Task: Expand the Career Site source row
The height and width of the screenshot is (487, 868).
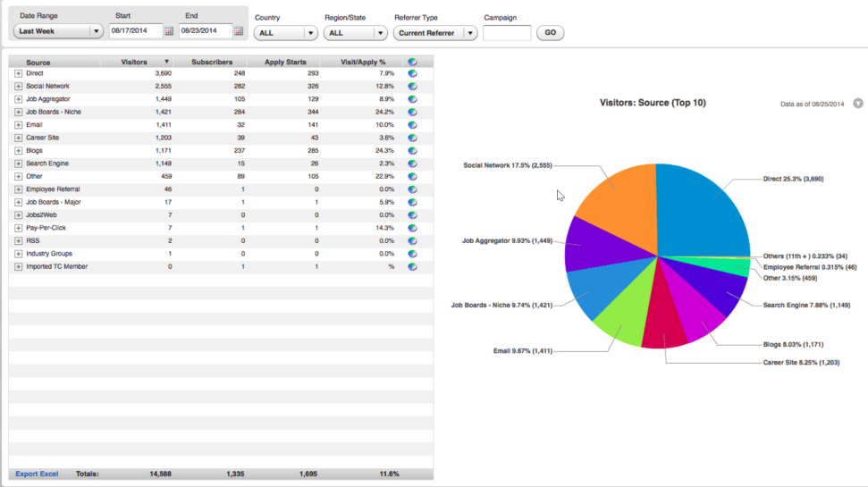Action: pos(18,138)
